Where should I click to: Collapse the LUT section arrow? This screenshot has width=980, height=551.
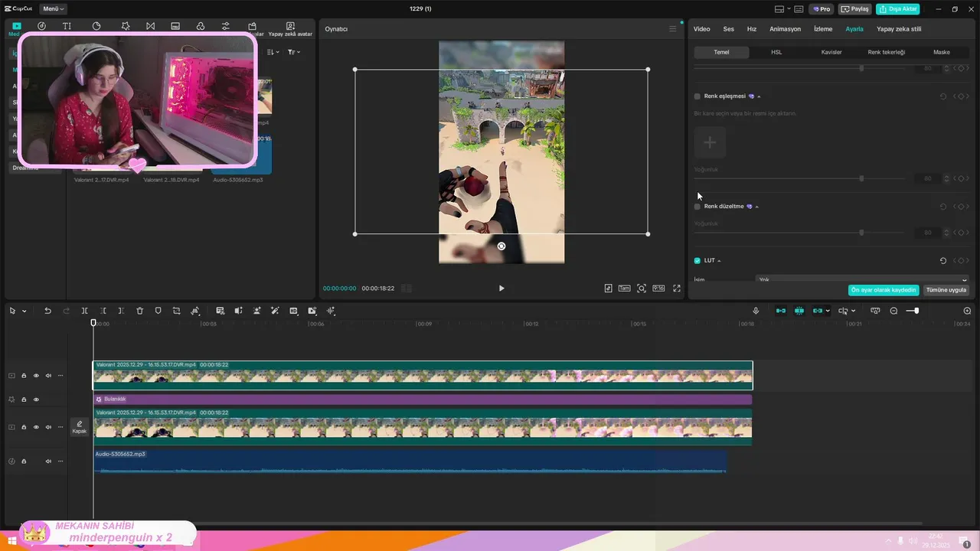pos(719,261)
